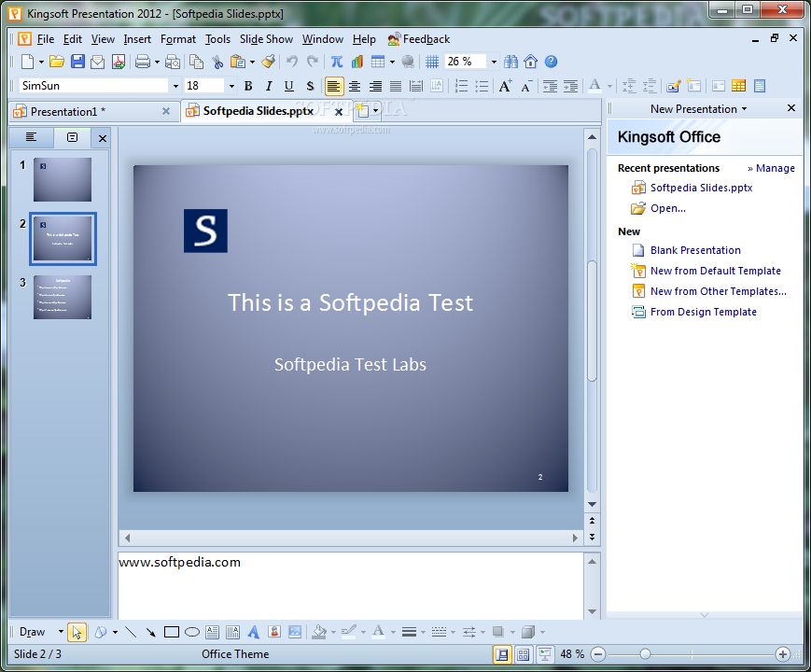Open Print Preview icon

pyautogui.click(x=173, y=63)
